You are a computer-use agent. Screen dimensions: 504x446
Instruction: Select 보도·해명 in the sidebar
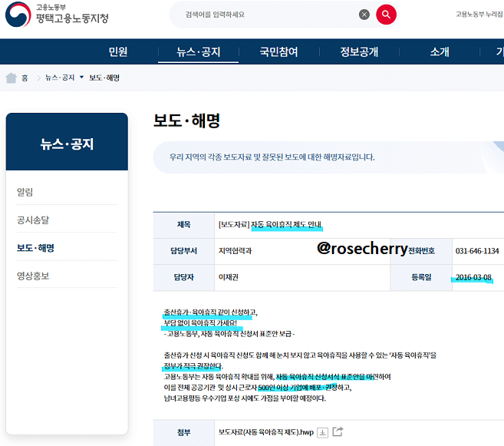(35, 248)
